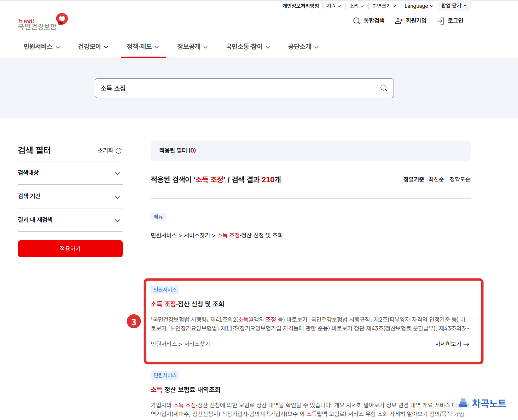Click 자세히보기 arrow link
Image resolution: width=518 pixels, height=420 pixels.
[452, 344]
